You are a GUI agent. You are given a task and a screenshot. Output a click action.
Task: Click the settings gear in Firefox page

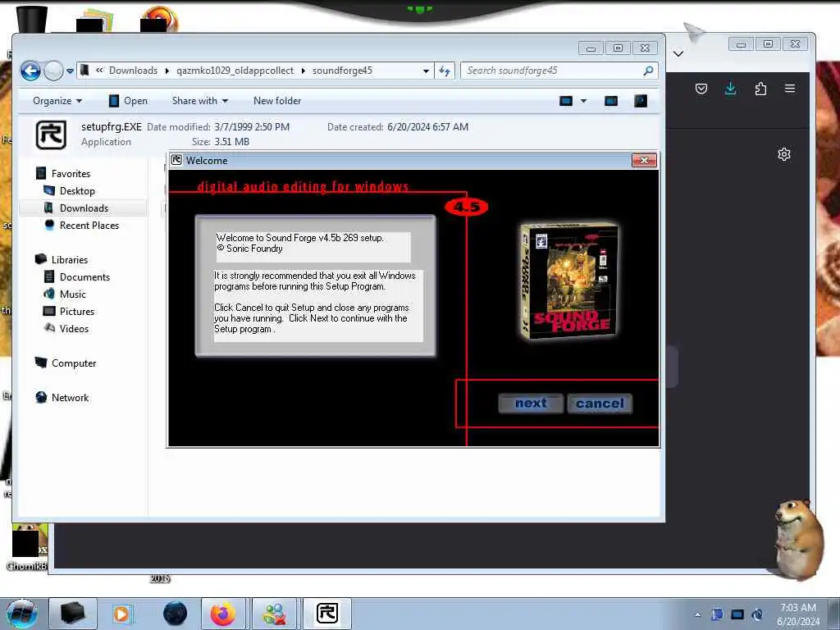pos(783,154)
